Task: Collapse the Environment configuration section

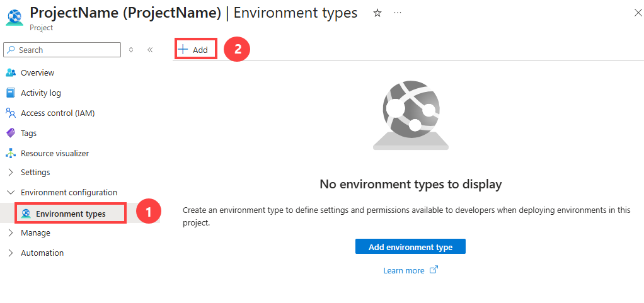Action: coord(10,192)
